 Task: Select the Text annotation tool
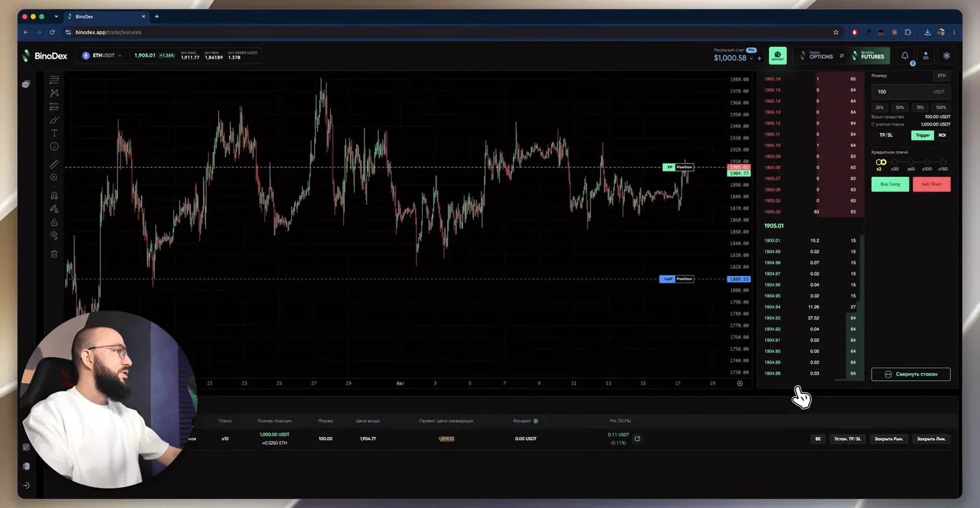click(x=55, y=133)
